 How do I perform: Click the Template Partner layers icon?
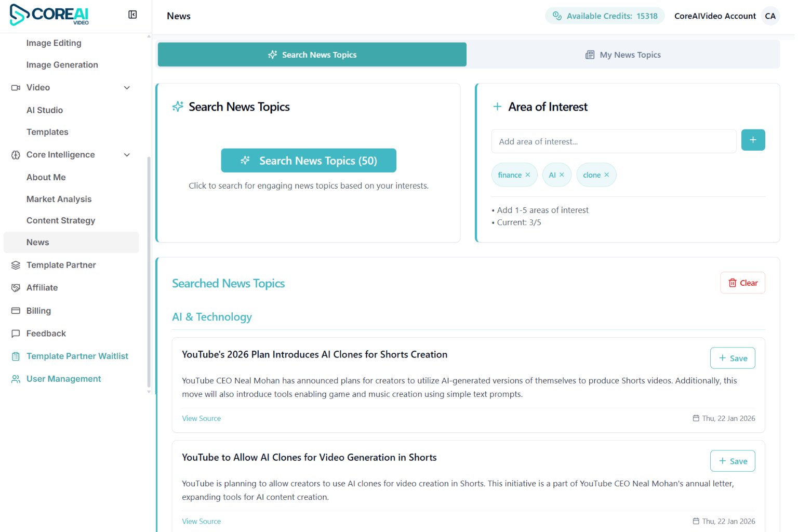(16, 265)
